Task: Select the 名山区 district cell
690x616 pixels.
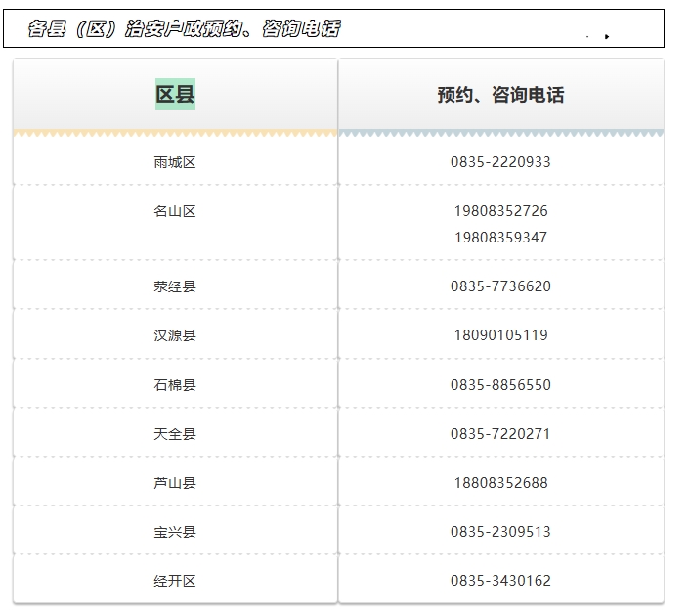Action: pos(175,211)
